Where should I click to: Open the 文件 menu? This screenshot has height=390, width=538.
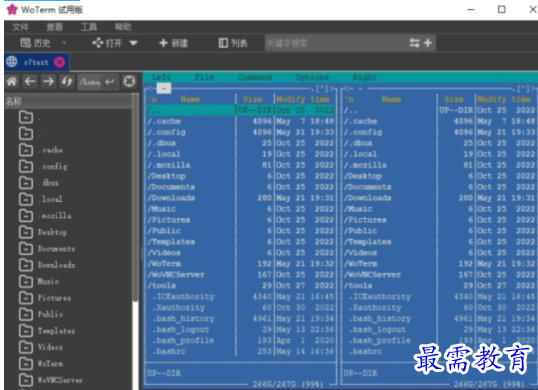click(x=20, y=27)
